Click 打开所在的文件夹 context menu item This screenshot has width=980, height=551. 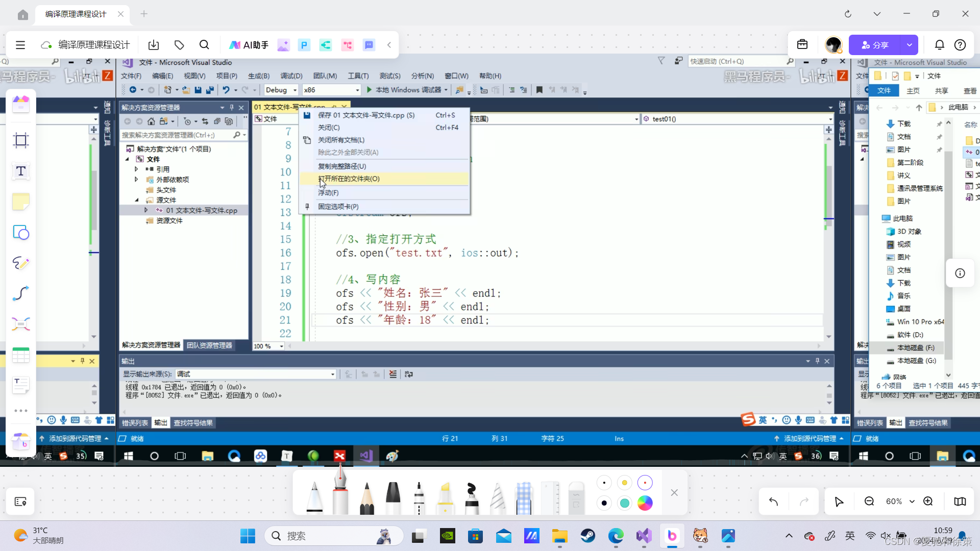point(349,179)
